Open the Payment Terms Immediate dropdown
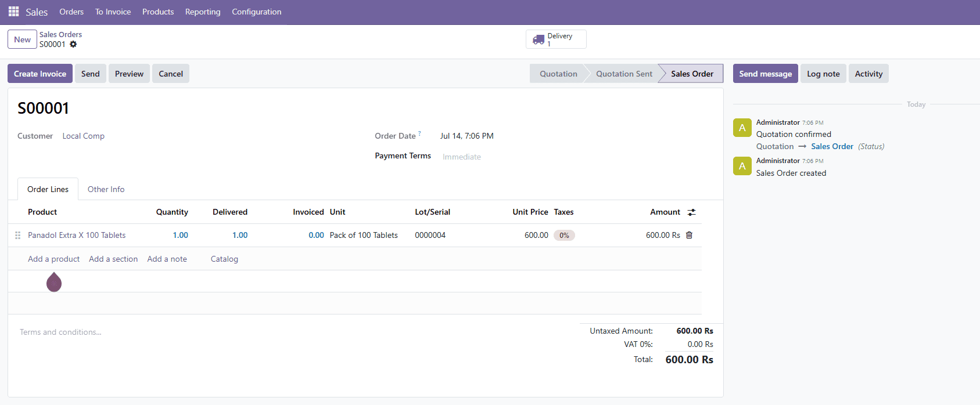Image resolution: width=980 pixels, height=405 pixels. coord(461,157)
